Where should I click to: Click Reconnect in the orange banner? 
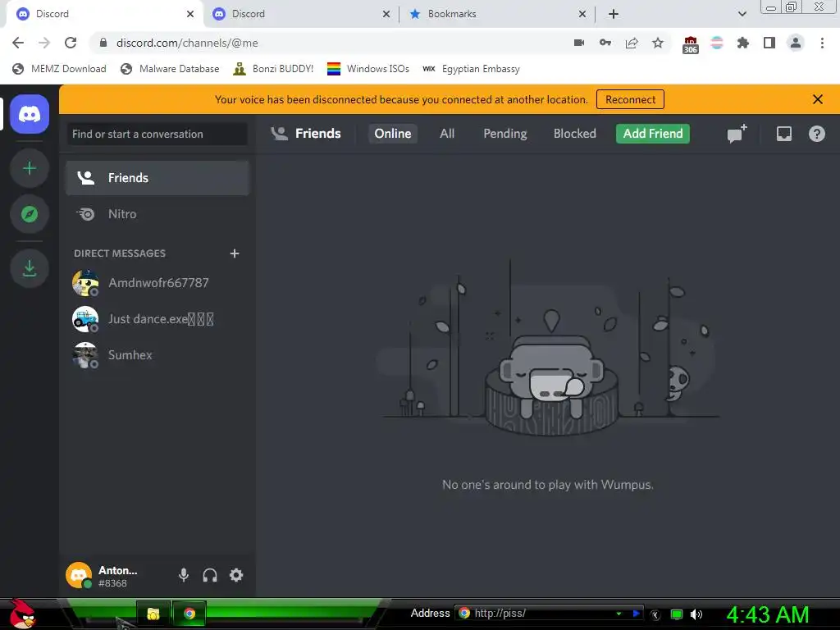pos(630,99)
